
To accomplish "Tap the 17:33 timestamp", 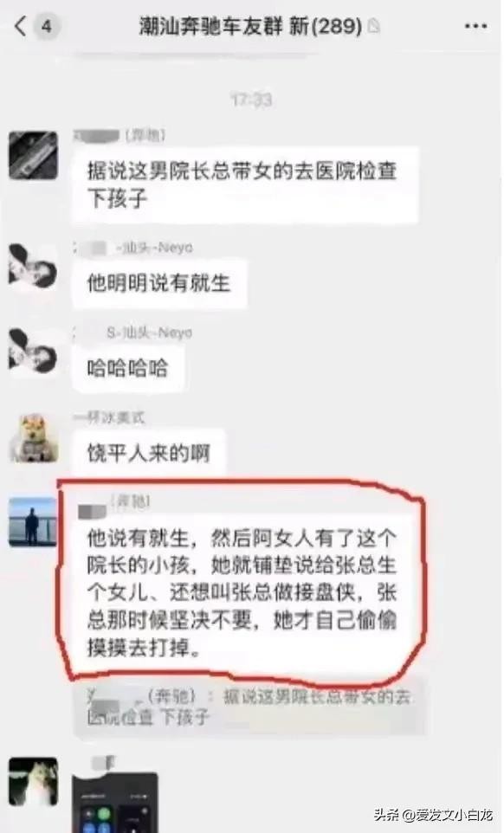I will point(252,100).
